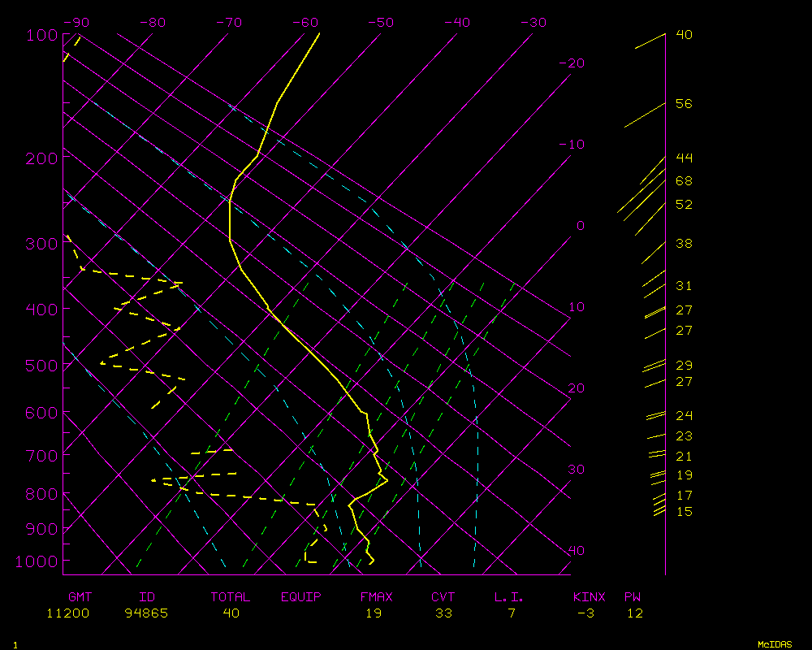812x650 pixels.
Task: Select the TOTAL index value 40
Action: pos(231,613)
